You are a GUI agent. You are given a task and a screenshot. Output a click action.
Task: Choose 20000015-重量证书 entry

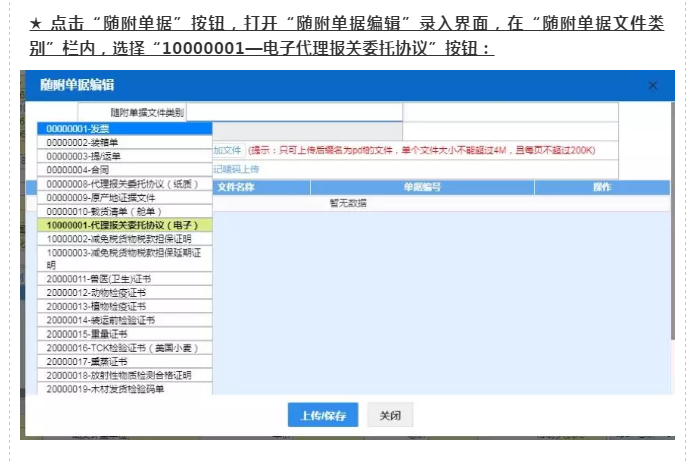click(124, 334)
